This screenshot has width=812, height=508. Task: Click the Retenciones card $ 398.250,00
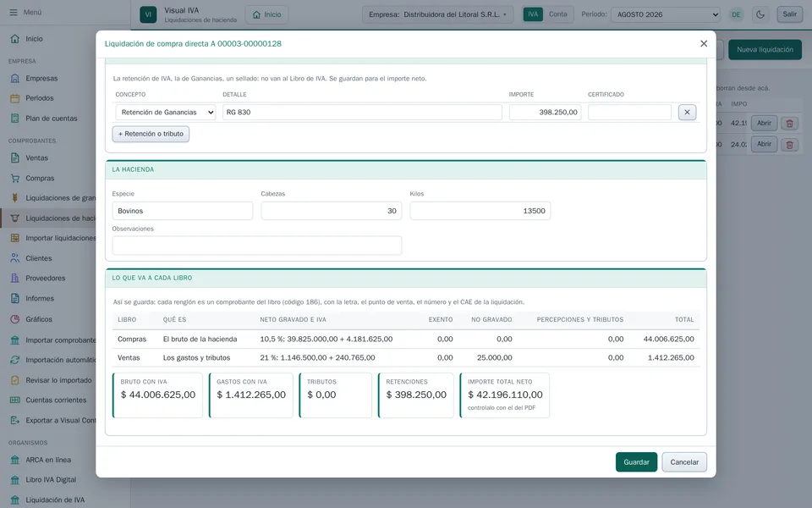coord(416,395)
